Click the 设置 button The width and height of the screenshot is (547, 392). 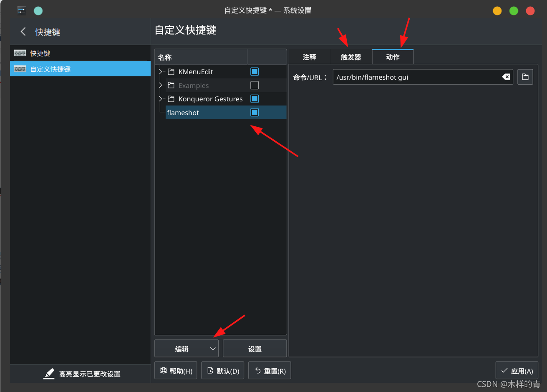tap(255, 349)
